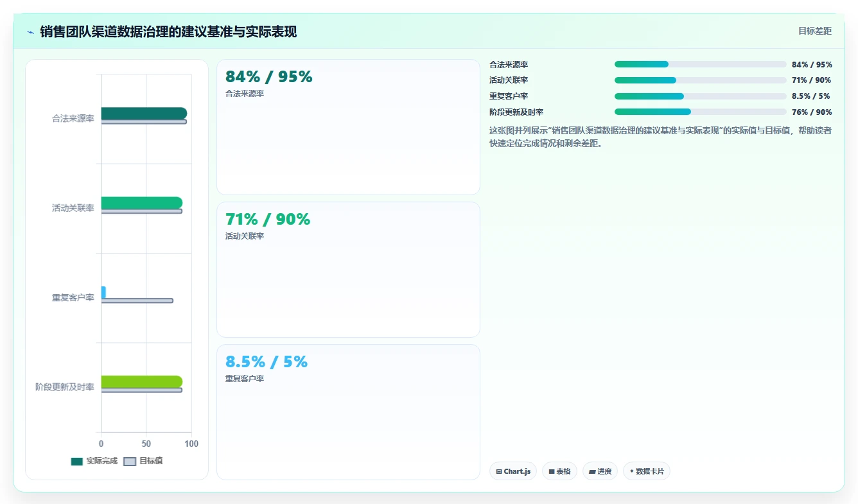Viewport: 858px width, 504px height.
Task: Click the dashboard title 销售团队渠道数据治理
Action: point(168,32)
